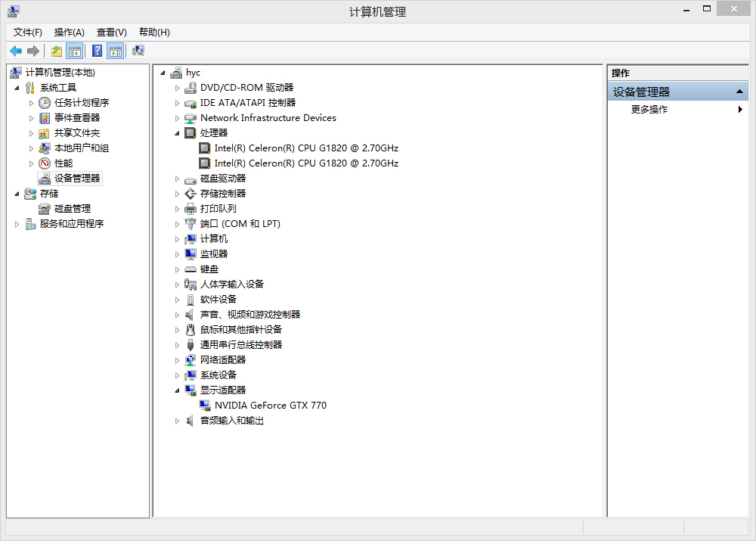The image size is (756, 541).
Task: Click the 声音、视频和游戏控制器 speaker icon
Action: pyautogui.click(x=190, y=315)
